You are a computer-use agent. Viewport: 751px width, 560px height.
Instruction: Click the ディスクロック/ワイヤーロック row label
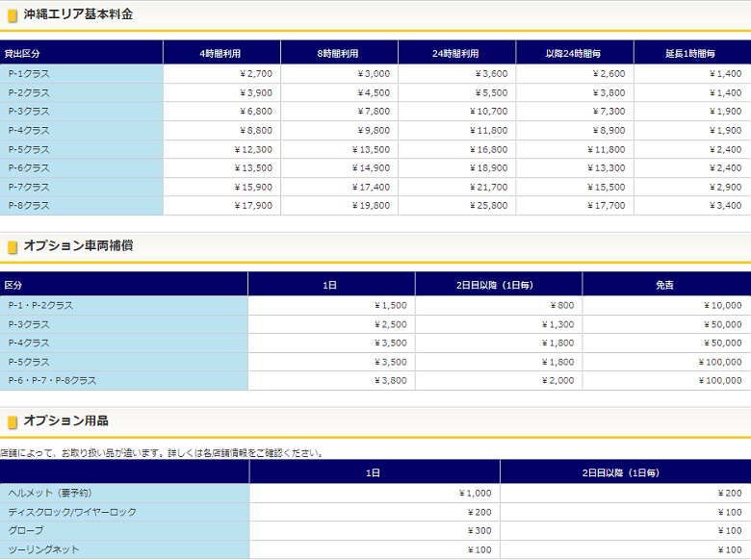72,513
